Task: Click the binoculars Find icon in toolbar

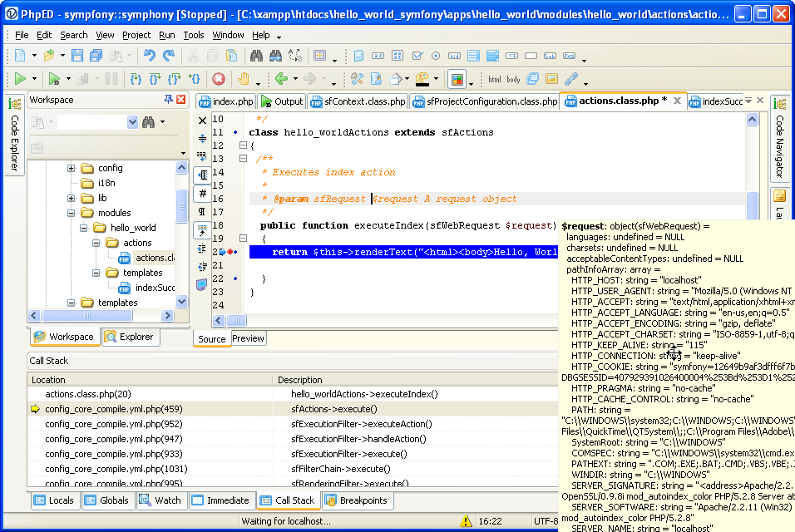Action: click(x=255, y=56)
